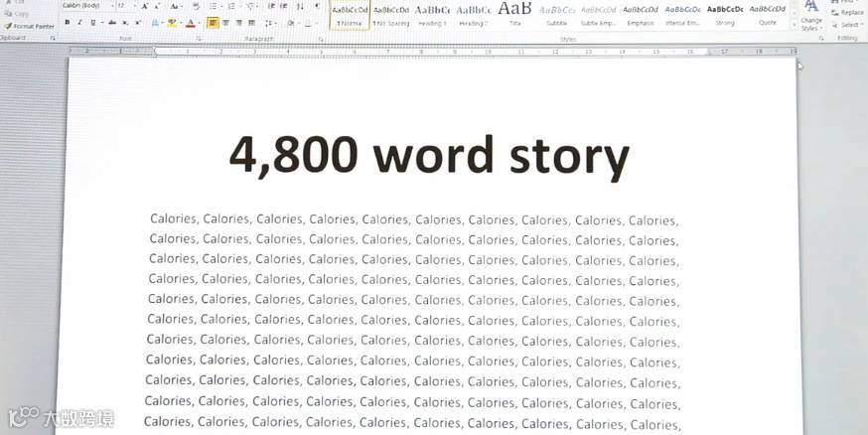
Task: Apply the Normal style
Action: pyautogui.click(x=350, y=15)
